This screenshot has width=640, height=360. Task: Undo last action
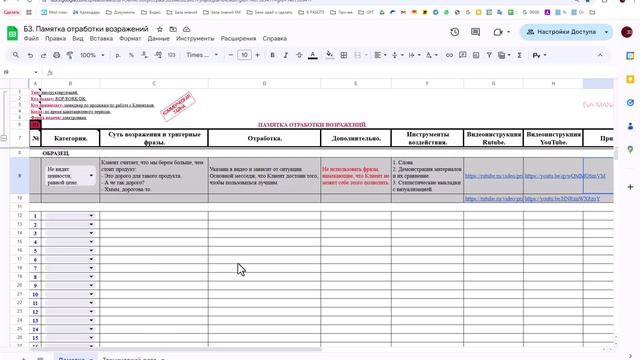(30, 55)
